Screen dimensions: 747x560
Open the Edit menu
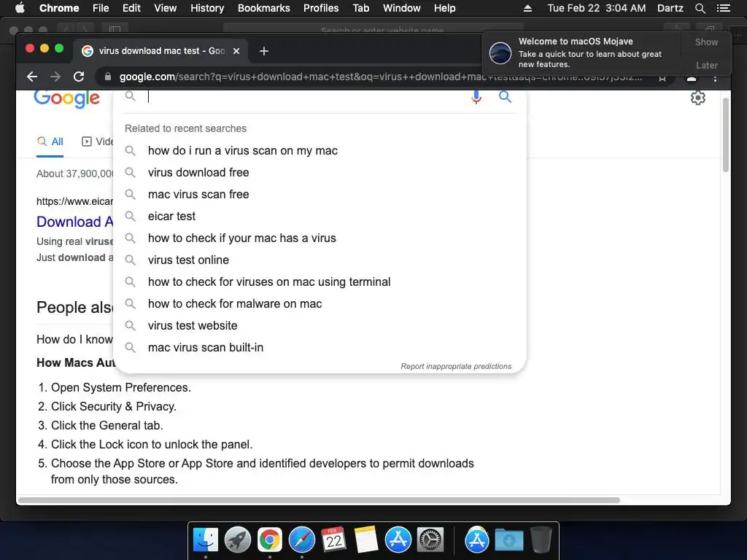pos(131,8)
